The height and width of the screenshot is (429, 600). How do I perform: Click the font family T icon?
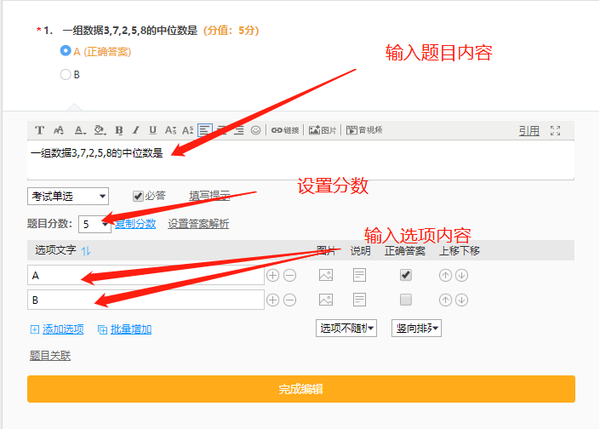(x=39, y=130)
